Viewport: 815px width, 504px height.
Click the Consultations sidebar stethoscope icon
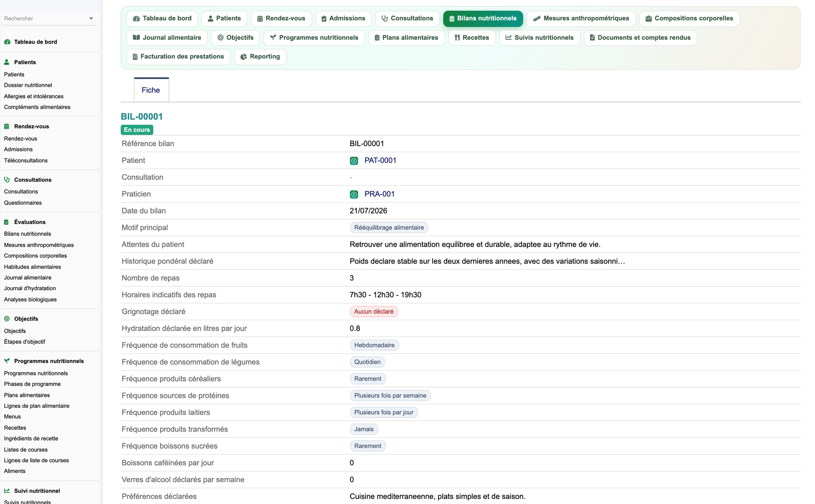pyautogui.click(x=7, y=180)
